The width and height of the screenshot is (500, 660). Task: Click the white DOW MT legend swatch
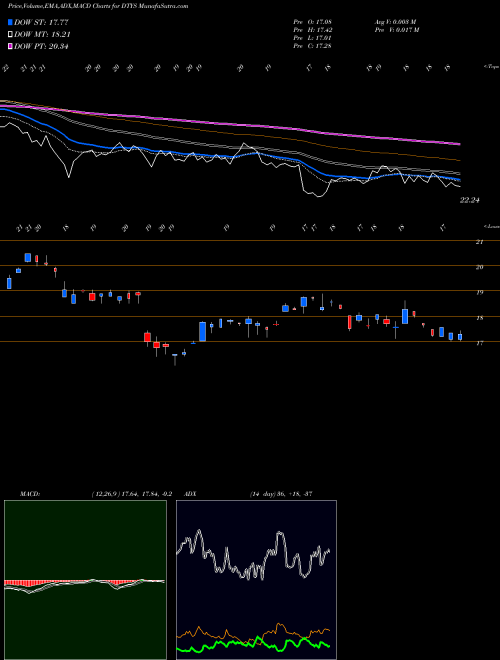coord(10,35)
